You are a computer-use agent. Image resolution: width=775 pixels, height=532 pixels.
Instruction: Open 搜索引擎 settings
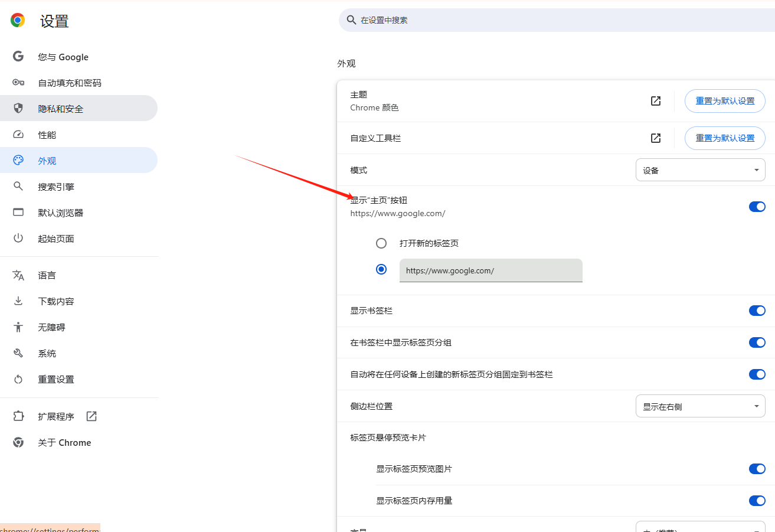point(79,187)
